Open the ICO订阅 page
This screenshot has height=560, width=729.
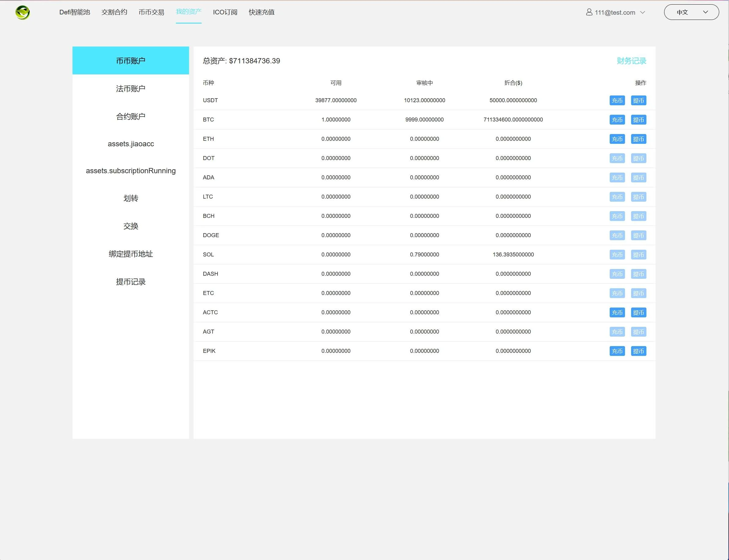225,12
